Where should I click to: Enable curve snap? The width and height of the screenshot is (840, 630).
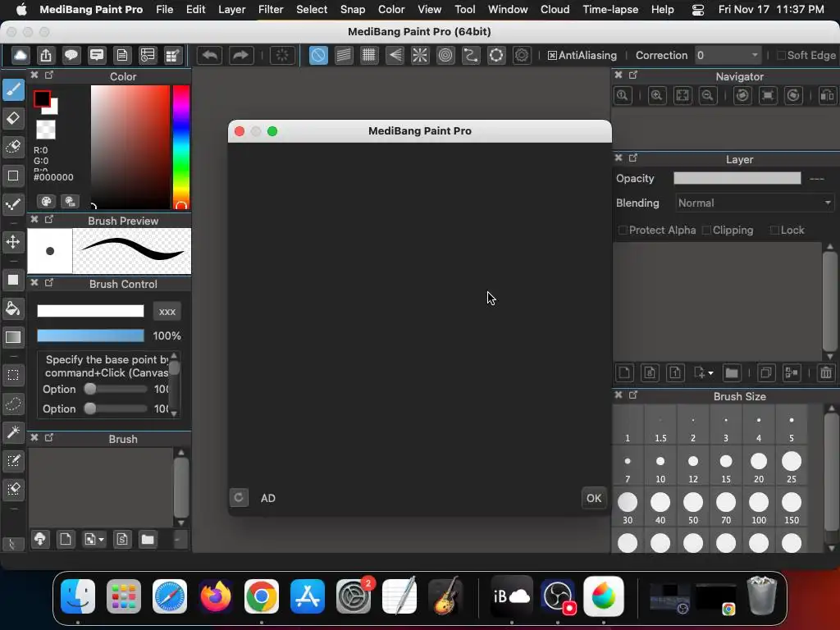pyautogui.click(x=471, y=55)
